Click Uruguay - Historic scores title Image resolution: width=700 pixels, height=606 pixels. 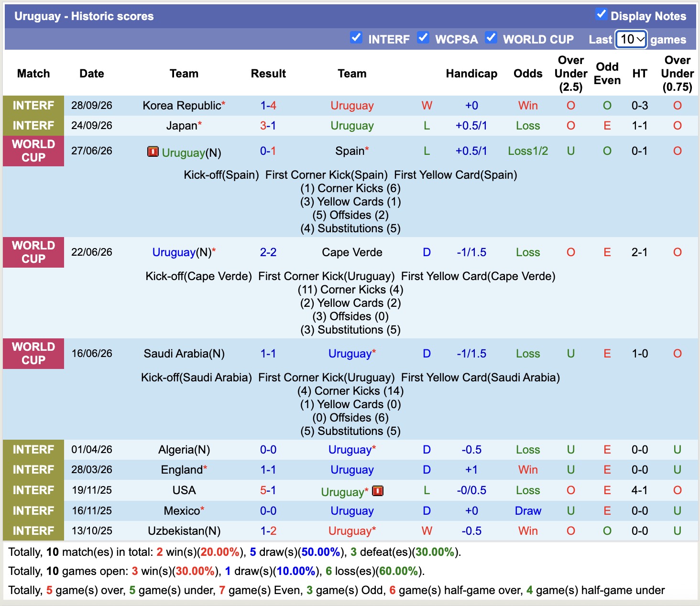(x=84, y=16)
